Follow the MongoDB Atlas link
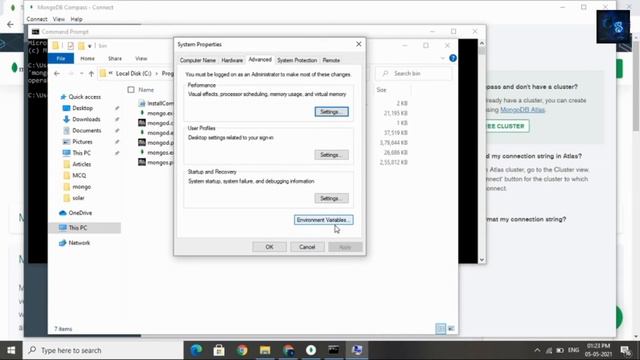Viewport: 640px width, 360px height. pos(522,110)
